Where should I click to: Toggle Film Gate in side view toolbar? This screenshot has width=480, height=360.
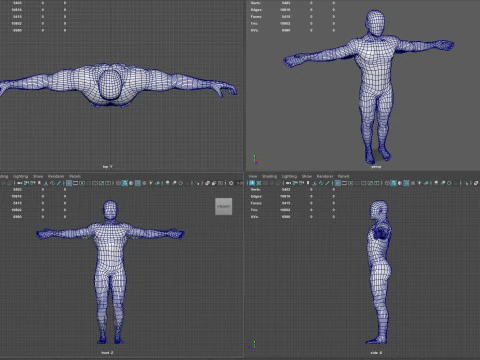(x=344, y=183)
